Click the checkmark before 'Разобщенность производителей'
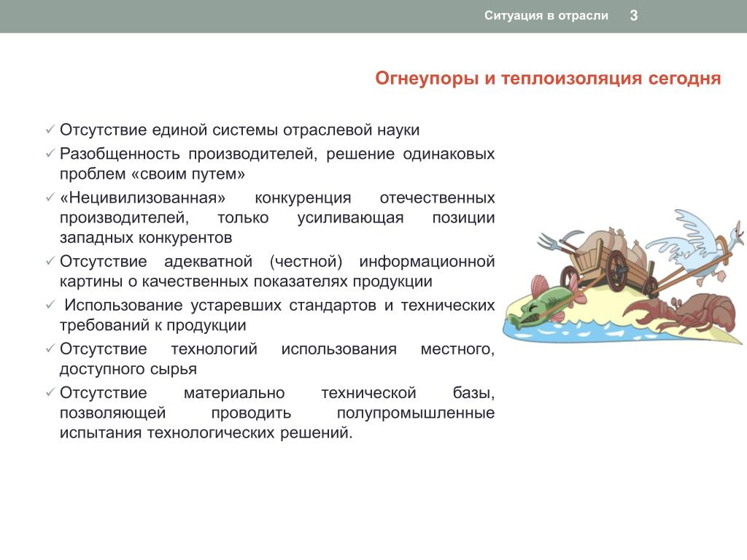The image size is (747, 560). 50,153
